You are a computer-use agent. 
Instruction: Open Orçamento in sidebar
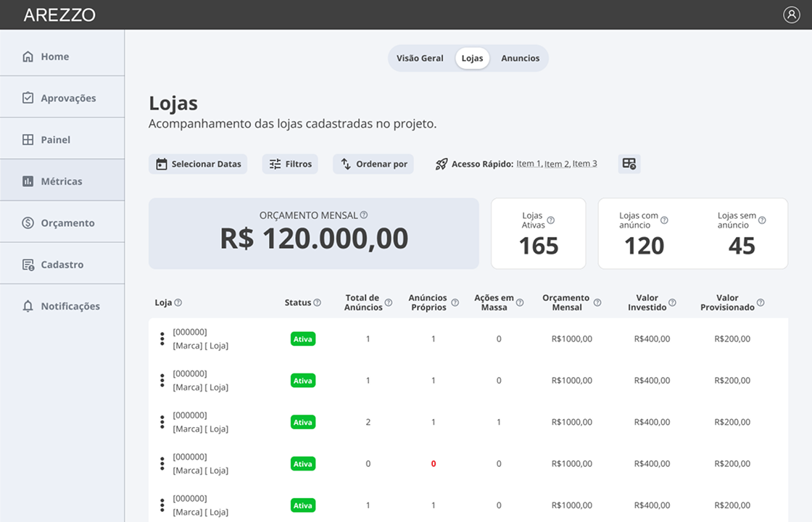pos(62,223)
